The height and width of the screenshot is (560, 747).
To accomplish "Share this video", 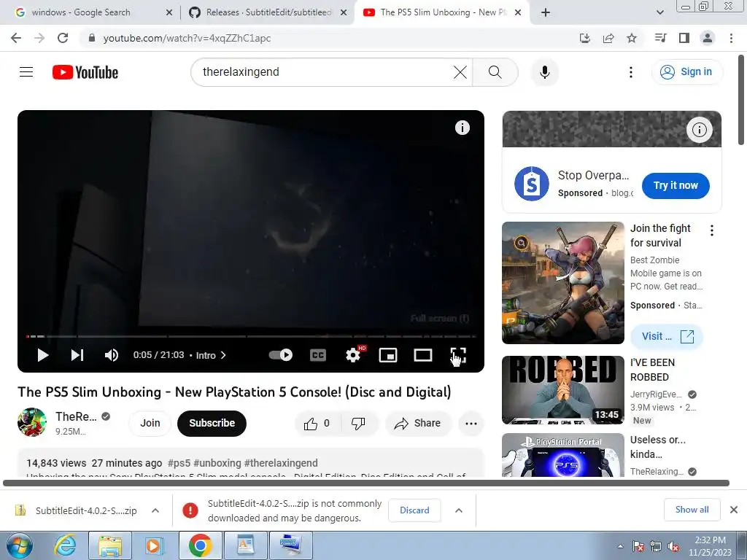I will pos(418,424).
